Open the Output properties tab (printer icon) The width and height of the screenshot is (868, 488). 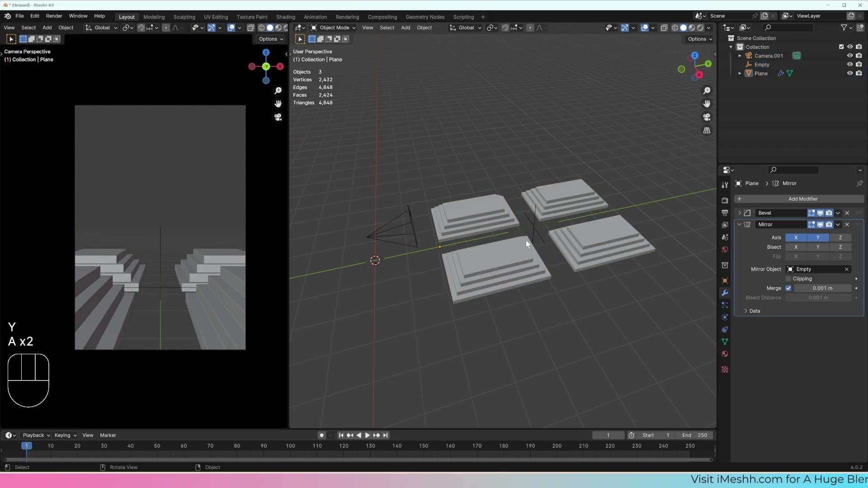725,212
